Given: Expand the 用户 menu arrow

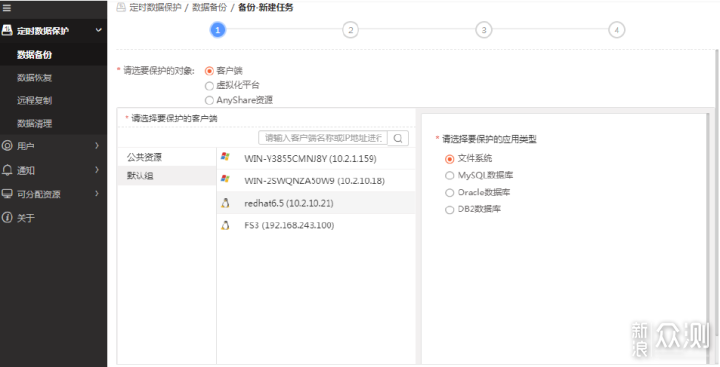Looking at the screenshot, I should tap(97, 146).
